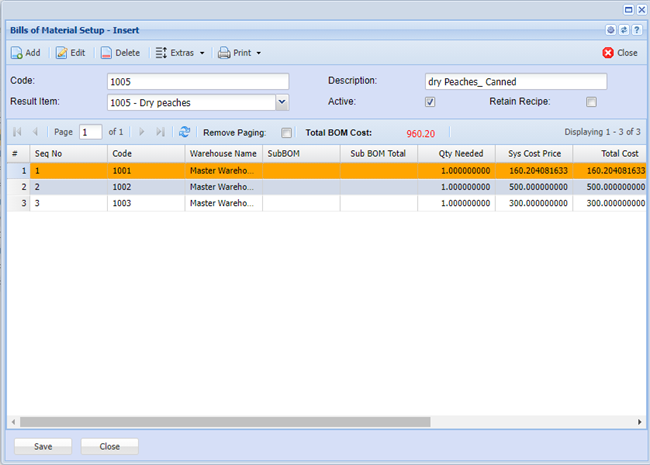Sort by the Qty Needed column header
650x465 pixels.
456,154
